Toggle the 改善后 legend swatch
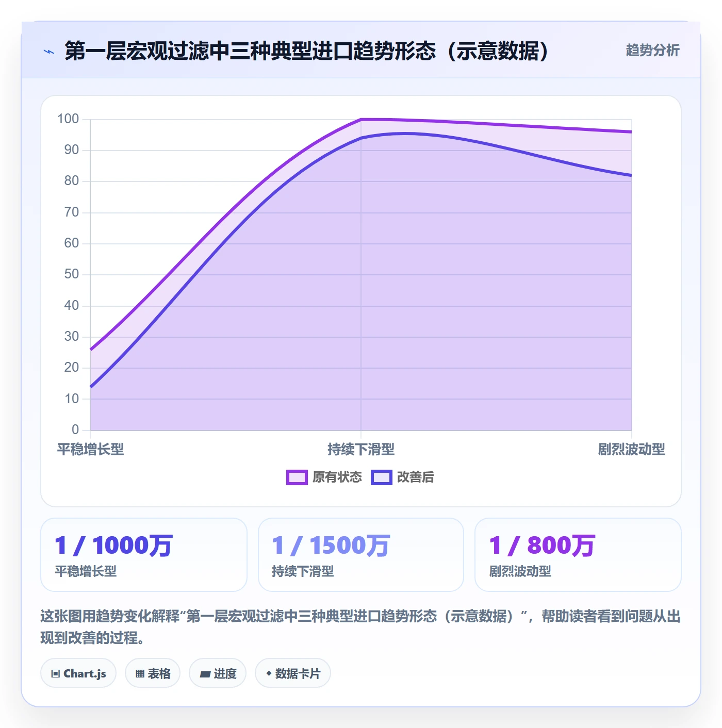722x728 pixels. tap(382, 477)
